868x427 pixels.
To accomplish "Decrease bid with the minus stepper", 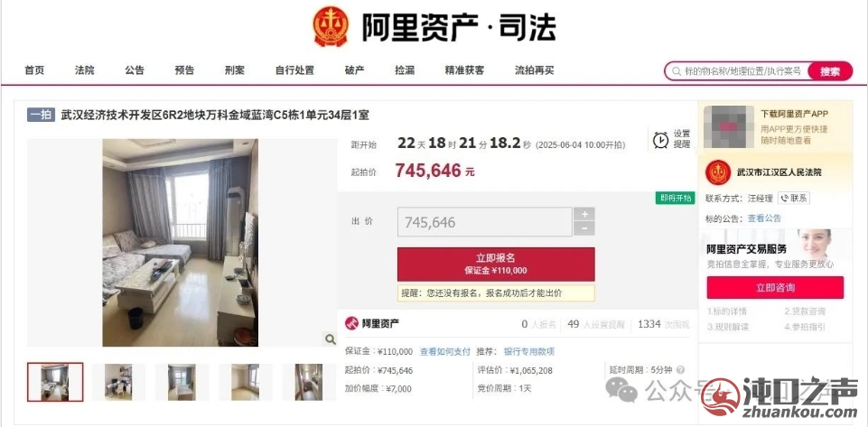I will [x=584, y=228].
